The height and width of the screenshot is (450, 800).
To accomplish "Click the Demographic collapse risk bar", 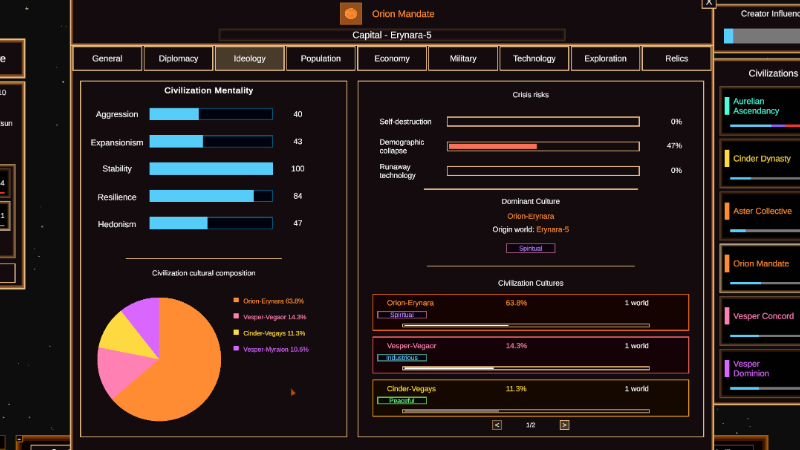I will (543, 146).
